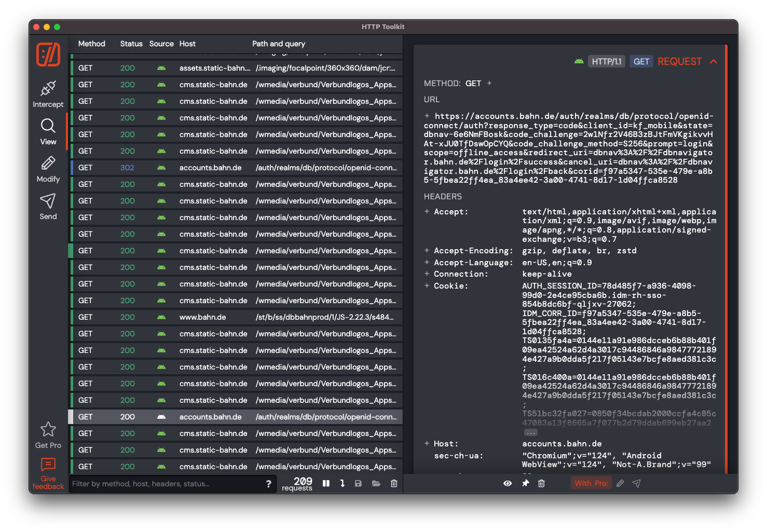Click the /st/b/ss/dbbahnprod path cell
The width and height of the screenshot is (767, 532).
point(325,317)
